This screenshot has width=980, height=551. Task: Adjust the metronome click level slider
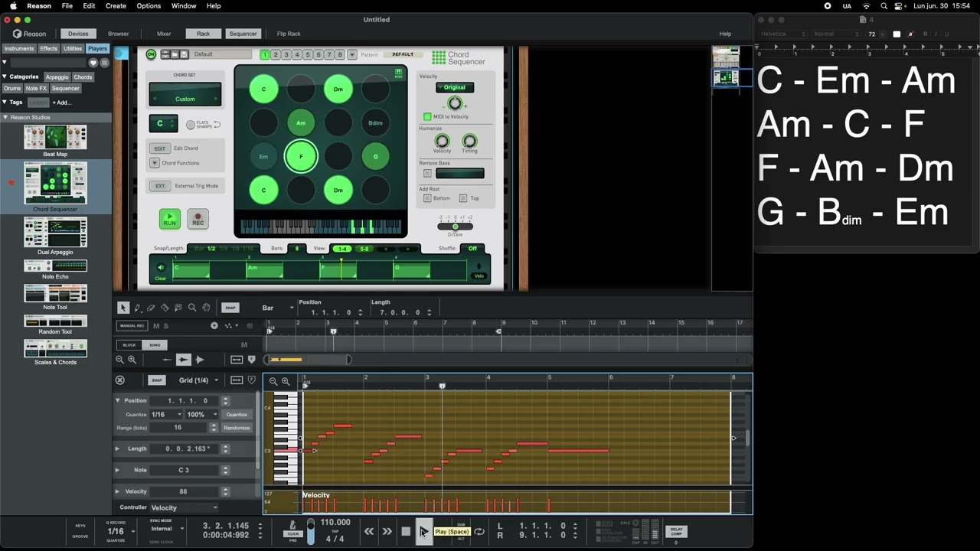pyautogui.click(x=310, y=532)
